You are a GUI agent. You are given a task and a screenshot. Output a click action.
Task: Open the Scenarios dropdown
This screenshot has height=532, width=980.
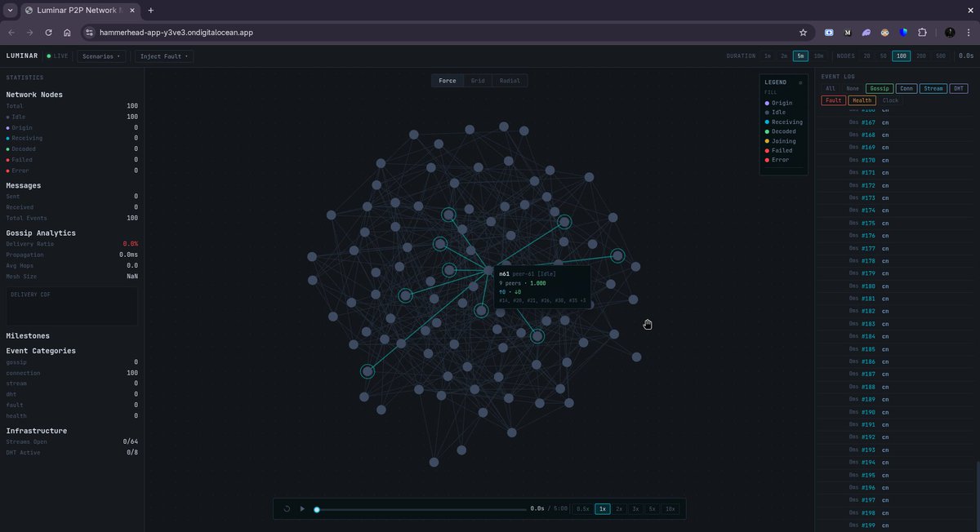pyautogui.click(x=101, y=56)
